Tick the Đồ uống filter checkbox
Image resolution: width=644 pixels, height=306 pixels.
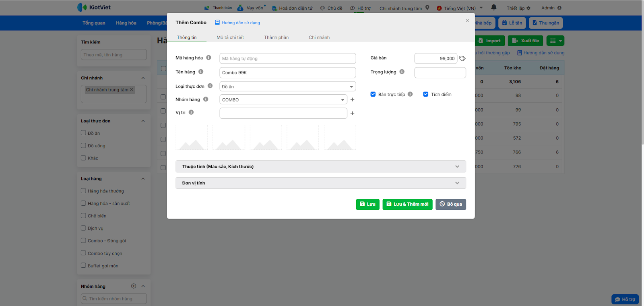click(x=83, y=145)
